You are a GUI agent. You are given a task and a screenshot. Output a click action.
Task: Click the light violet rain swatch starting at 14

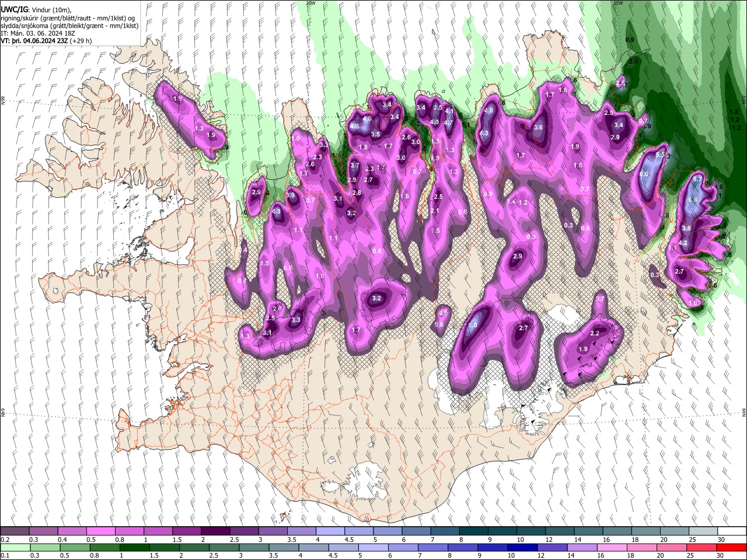tap(582, 547)
